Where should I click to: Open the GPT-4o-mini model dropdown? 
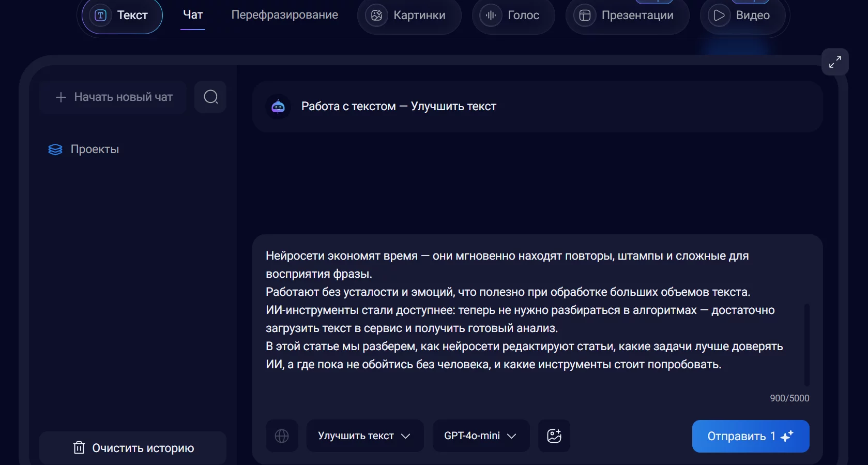click(480, 436)
